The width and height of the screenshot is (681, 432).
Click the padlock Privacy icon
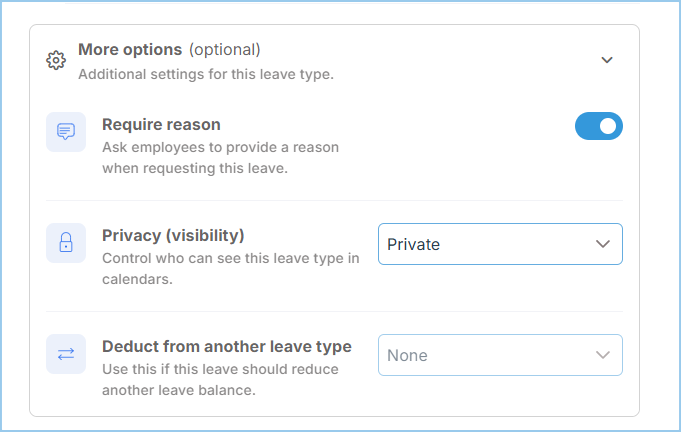(66, 243)
